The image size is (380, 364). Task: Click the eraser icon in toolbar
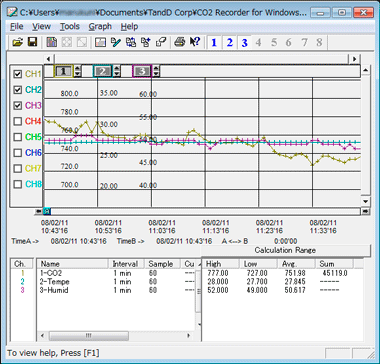tap(161, 42)
